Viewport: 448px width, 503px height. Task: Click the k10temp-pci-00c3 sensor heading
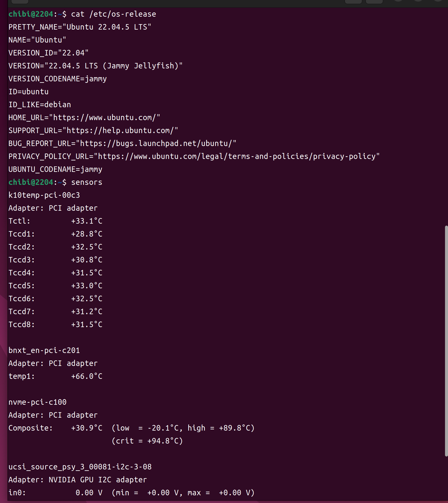click(44, 195)
